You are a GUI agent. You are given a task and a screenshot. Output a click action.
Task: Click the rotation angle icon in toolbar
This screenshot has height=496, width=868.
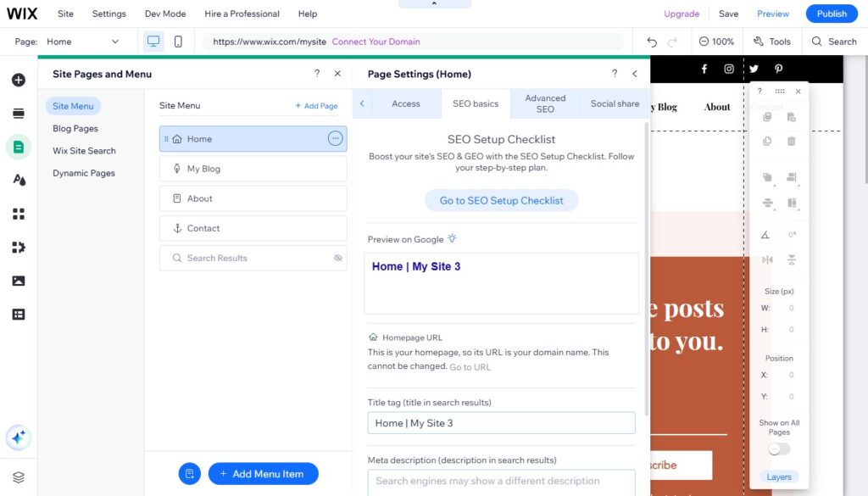point(765,235)
